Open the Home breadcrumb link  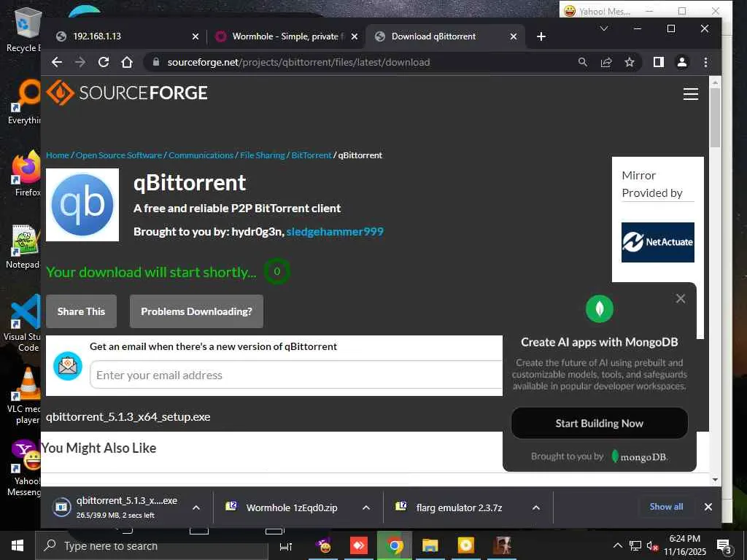(x=57, y=155)
